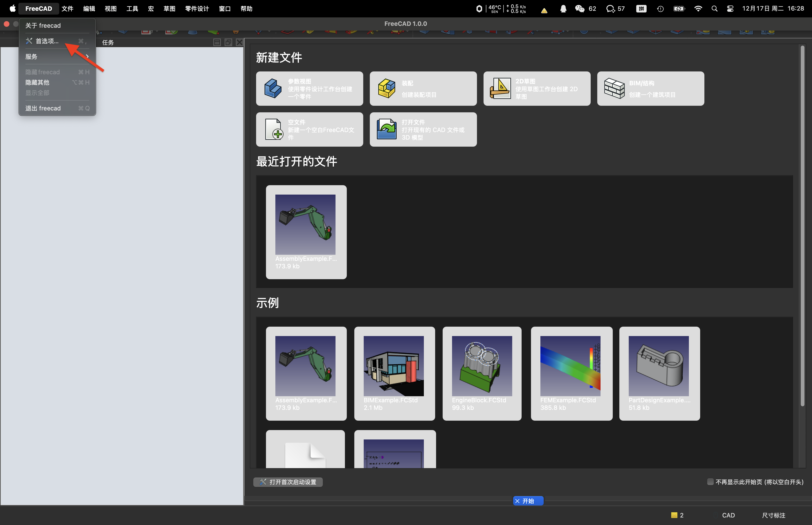Open AssemblyExample thumbnail in 示例 section
The width and height of the screenshot is (812, 525).
[306, 374]
